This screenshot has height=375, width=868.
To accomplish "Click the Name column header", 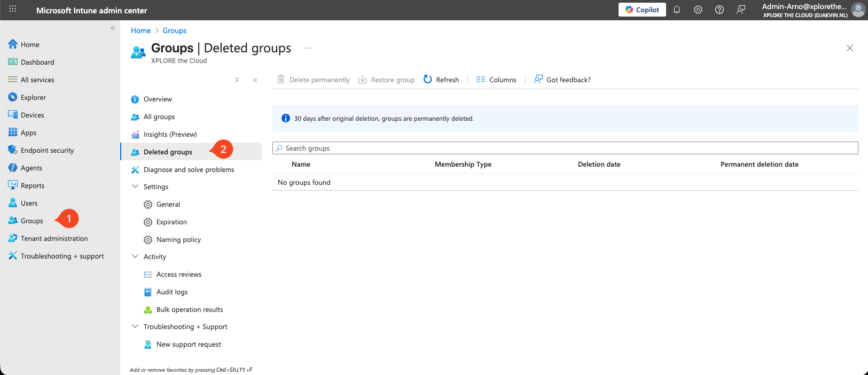I will click(x=301, y=165).
